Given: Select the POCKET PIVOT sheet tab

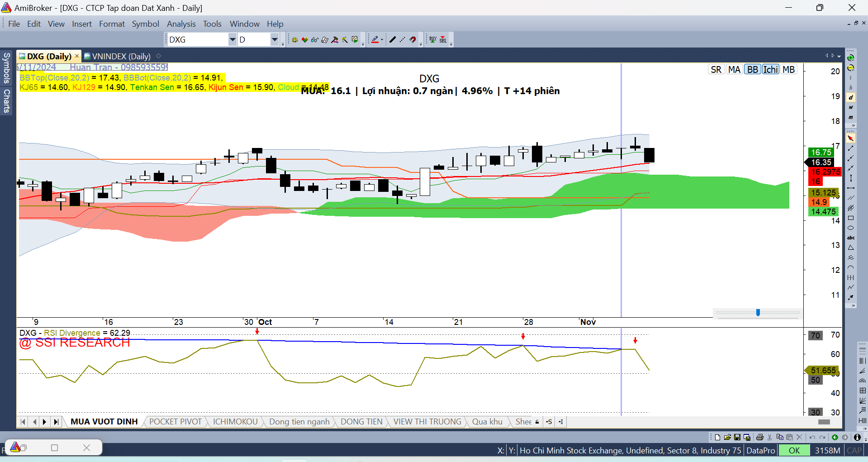Looking at the screenshot, I should pos(175,422).
